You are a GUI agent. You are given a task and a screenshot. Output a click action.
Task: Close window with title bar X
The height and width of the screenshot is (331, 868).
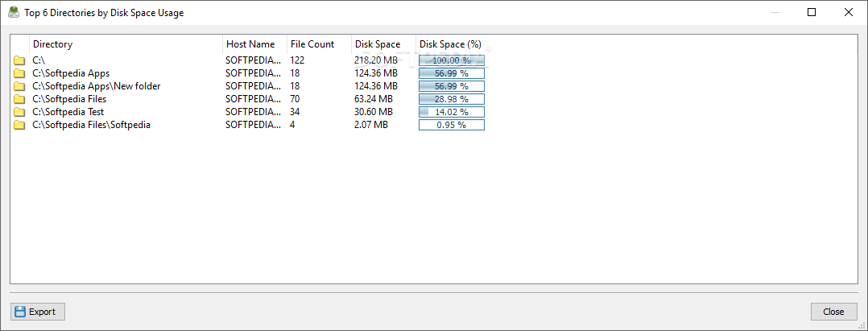click(x=848, y=12)
